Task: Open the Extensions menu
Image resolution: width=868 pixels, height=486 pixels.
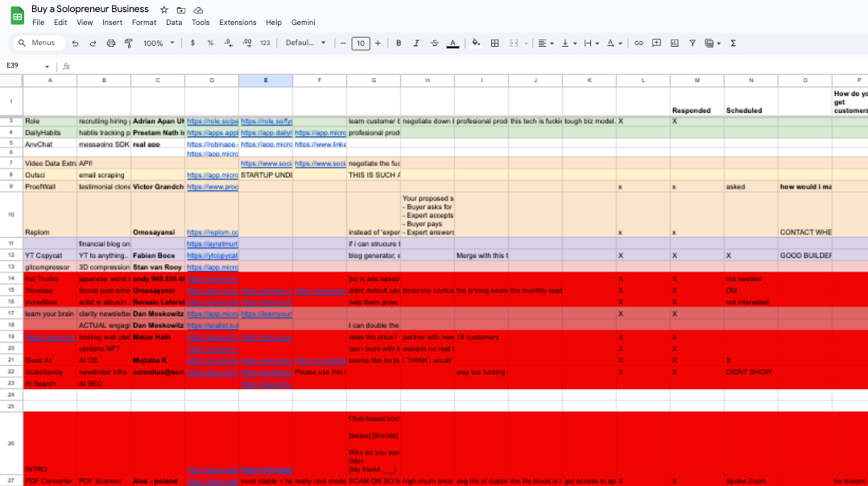Action: pyautogui.click(x=238, y=23)
